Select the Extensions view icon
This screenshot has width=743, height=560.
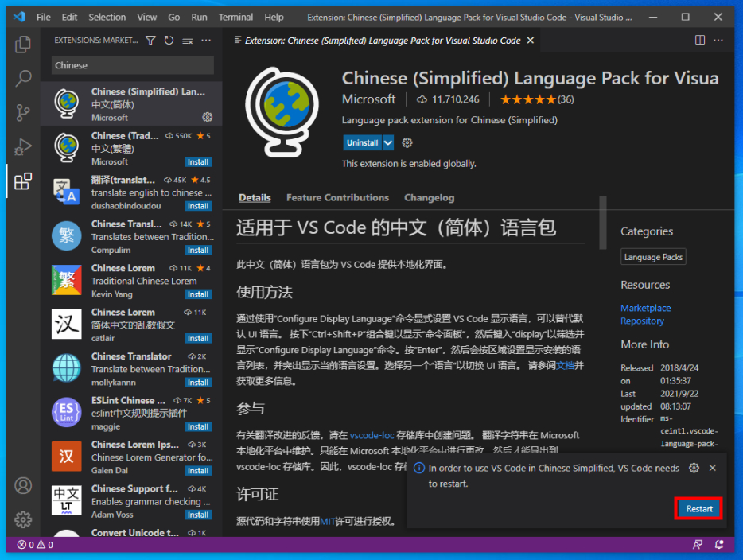[23, 181]
